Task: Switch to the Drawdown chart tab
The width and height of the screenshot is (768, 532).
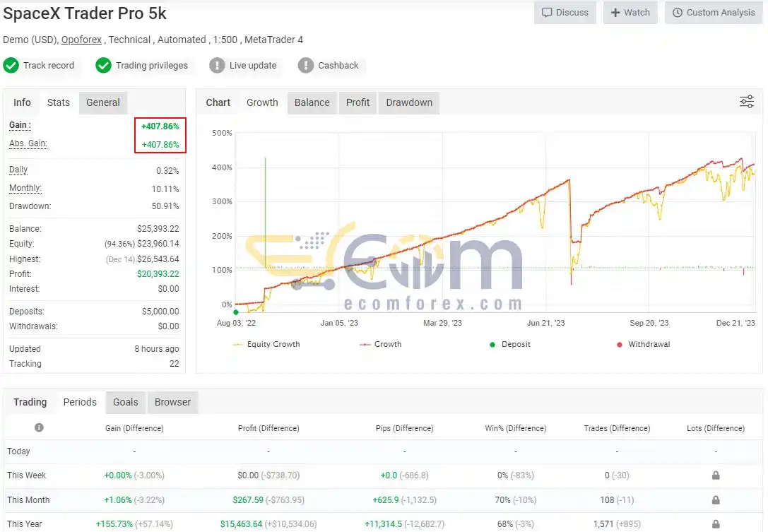Action: coord(409,102)
